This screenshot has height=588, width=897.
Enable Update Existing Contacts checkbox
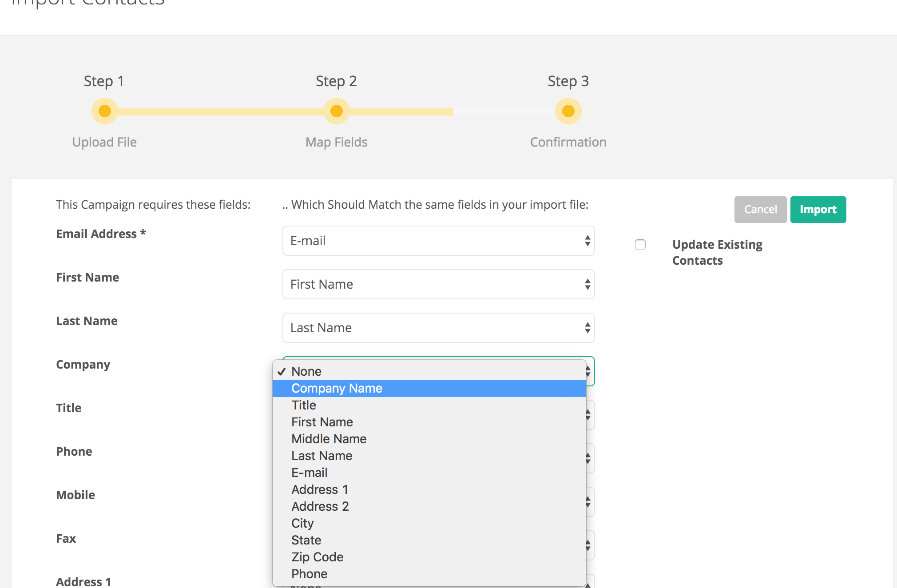tap(640, 245)
